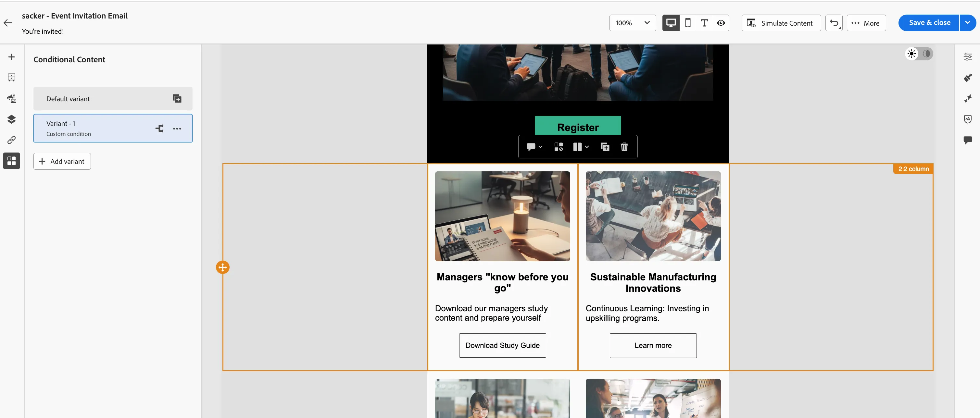
Task: Click the Download Study Guide button
Action: tap(502, 345)
